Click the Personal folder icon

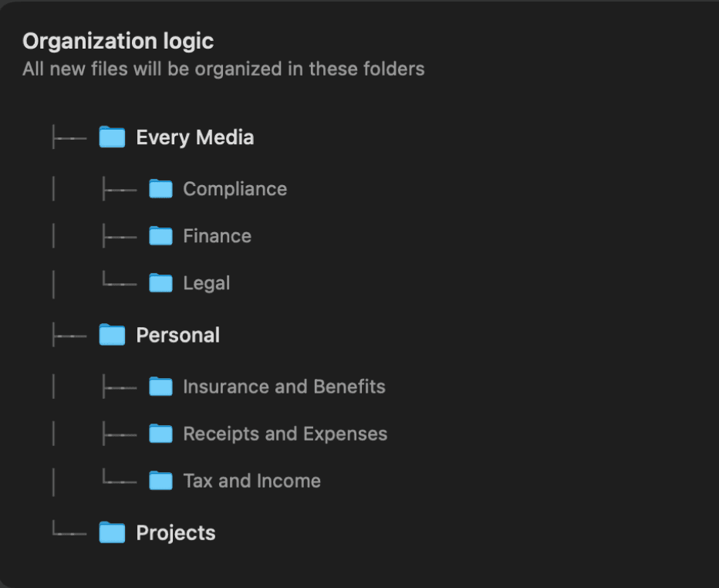click(x=112, y=336)
